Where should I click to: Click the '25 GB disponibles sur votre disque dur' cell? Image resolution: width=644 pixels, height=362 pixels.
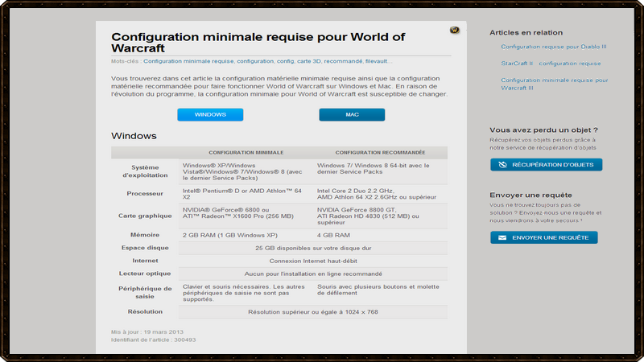click(313, 248)
